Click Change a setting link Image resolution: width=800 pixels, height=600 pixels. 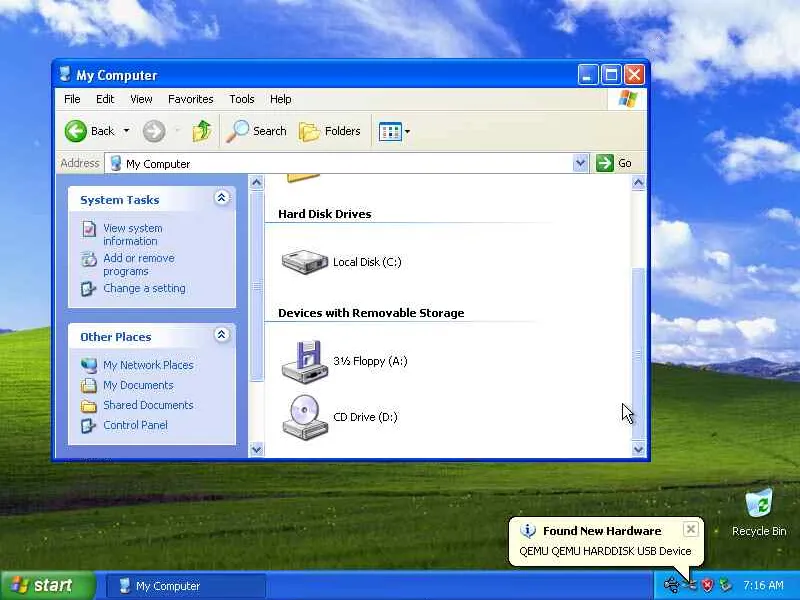(x=144, y=288)
